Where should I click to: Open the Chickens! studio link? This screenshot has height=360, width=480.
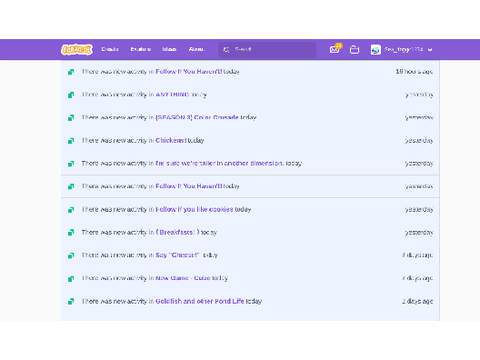point(171,140)
